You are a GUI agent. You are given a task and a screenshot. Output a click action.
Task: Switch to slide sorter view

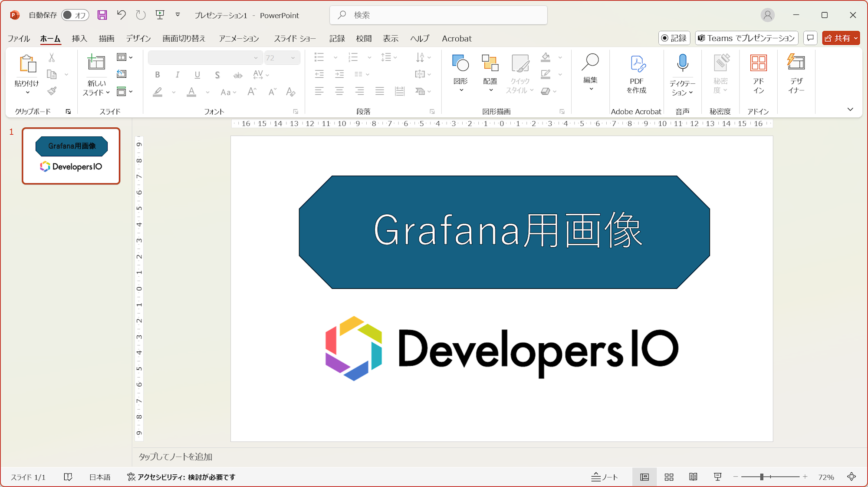pos(669,477)
